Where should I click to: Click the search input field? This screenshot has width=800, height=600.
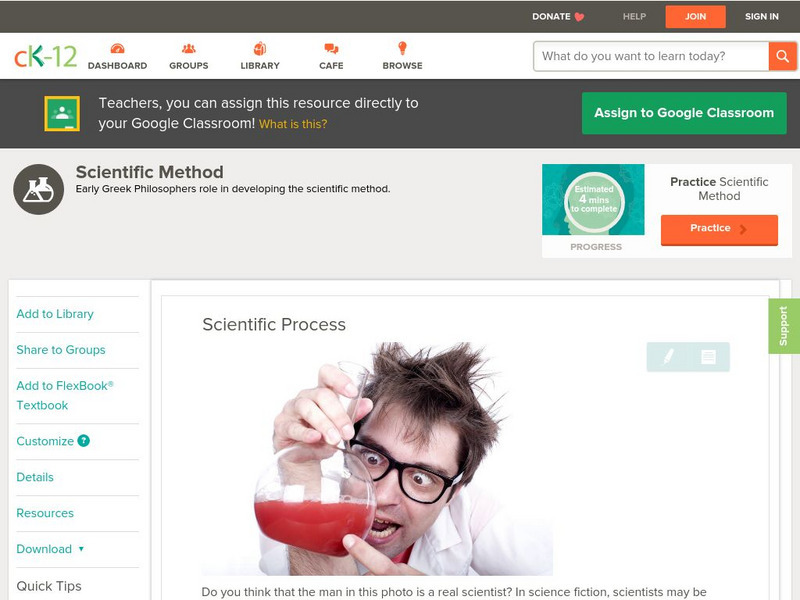651,56
